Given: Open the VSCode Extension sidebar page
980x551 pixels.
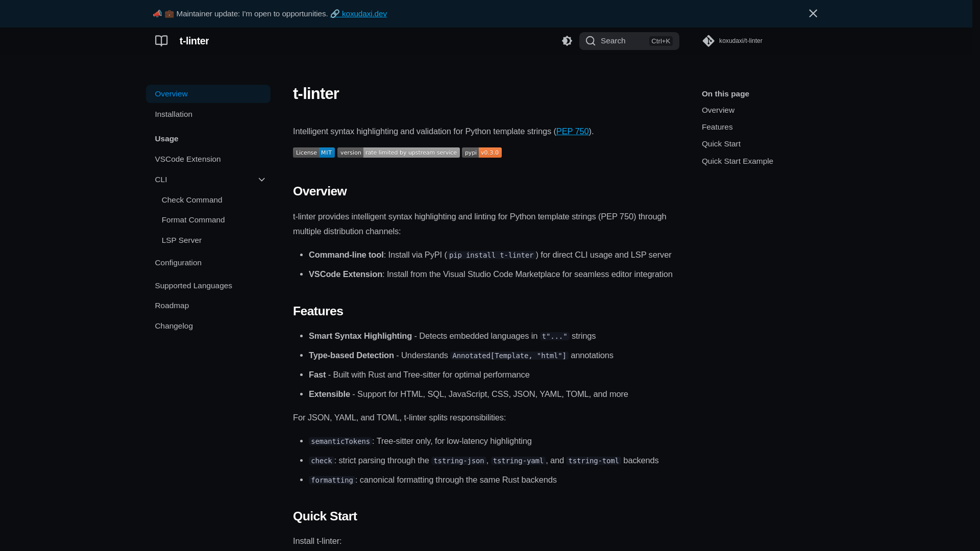Looking at the screenshot, I should click(208, 159).
